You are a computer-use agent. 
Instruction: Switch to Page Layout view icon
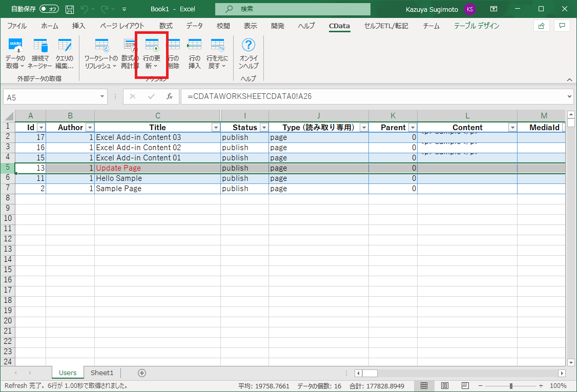pyautogui.click(x=444, y=386)
